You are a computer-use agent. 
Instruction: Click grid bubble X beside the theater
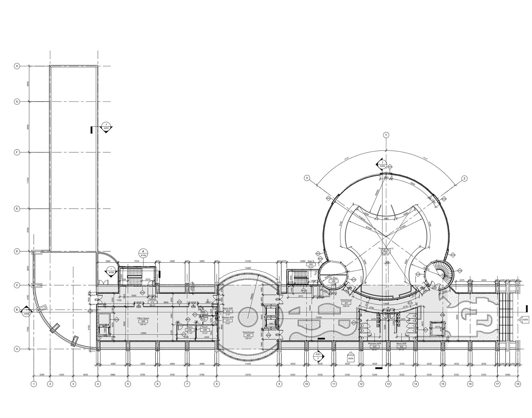click(x=307, y=178)
